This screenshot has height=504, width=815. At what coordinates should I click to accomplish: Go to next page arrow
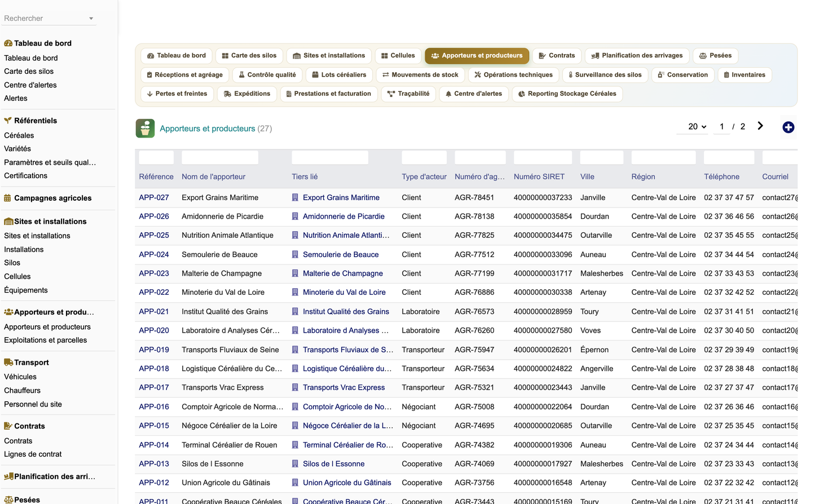tap(760, 126)
